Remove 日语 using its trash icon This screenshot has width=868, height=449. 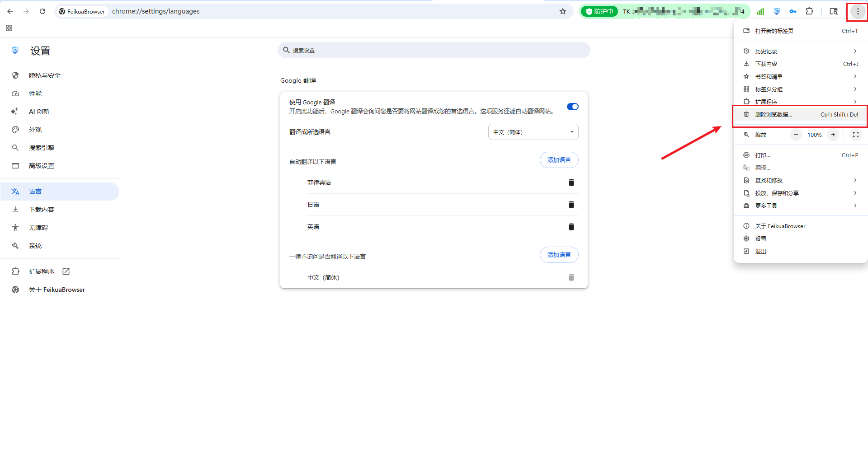pyautogui.click(x=571, y=205)
